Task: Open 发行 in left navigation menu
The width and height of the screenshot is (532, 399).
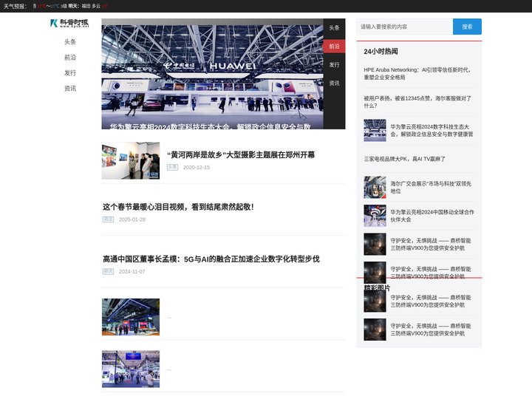Action: coord(70,73)
